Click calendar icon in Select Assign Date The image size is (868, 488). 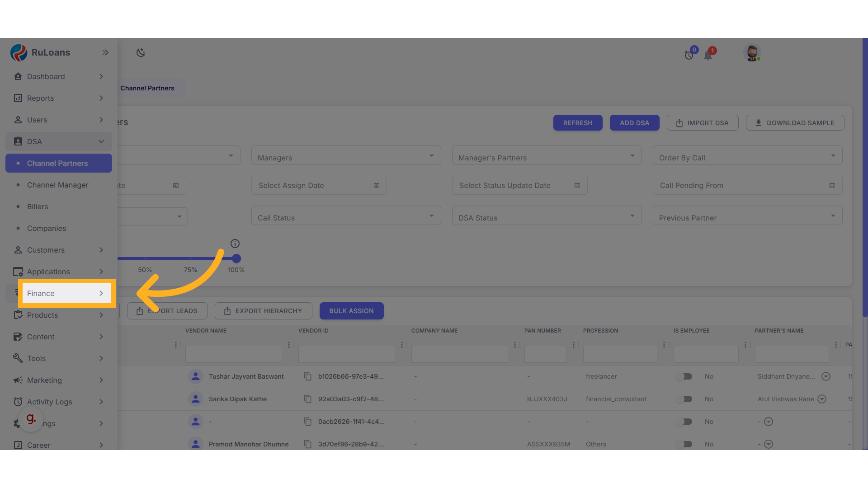tap(377, 185)
